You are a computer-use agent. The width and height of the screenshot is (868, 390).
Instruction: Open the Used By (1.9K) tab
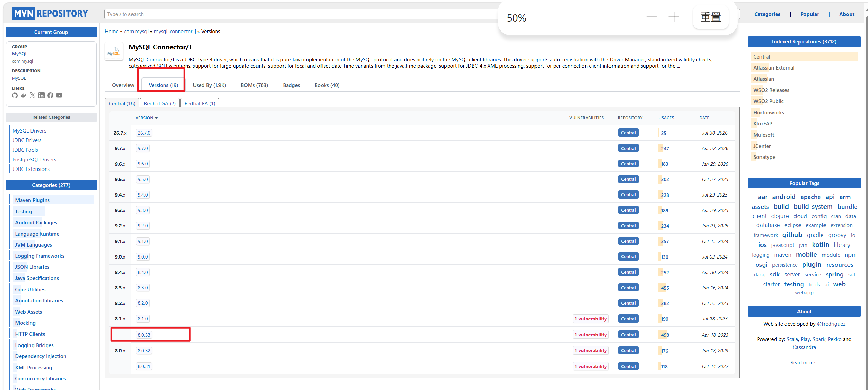(209, 85)
